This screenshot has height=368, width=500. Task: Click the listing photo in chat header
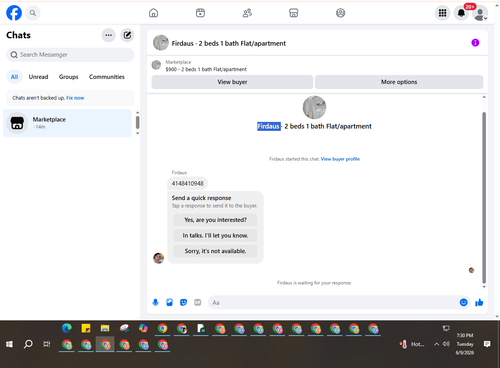[x=161, y=43]
